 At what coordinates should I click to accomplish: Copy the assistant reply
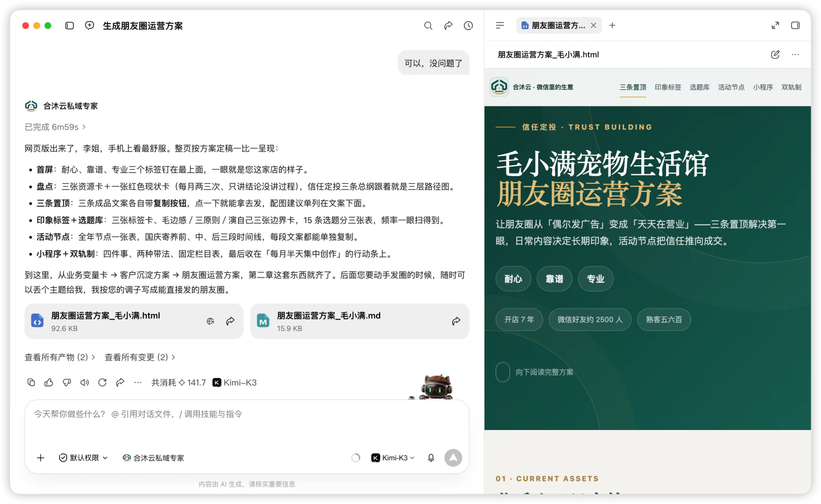(31, 382)
